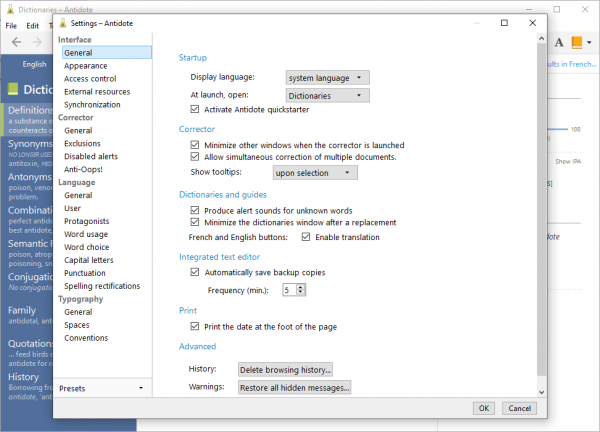
Task: Open the dropdown arrow beside orange book icon
Action: coord(589,42)
